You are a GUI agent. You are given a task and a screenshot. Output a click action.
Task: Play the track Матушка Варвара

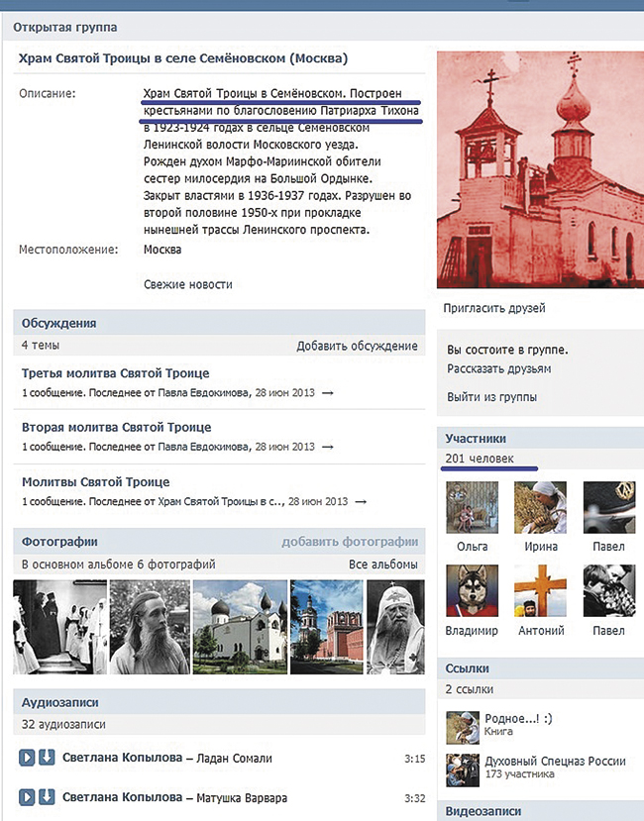27,797
